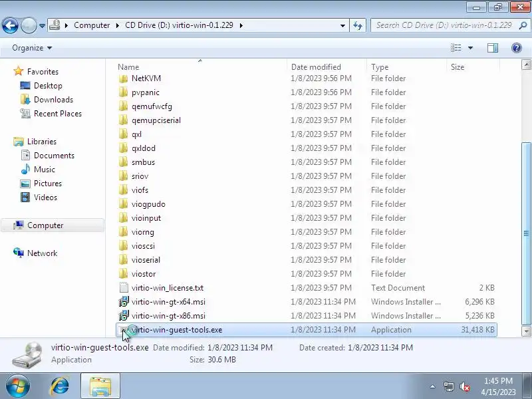Expand the arrow after the Computer breadcrumb

(118, 25)
